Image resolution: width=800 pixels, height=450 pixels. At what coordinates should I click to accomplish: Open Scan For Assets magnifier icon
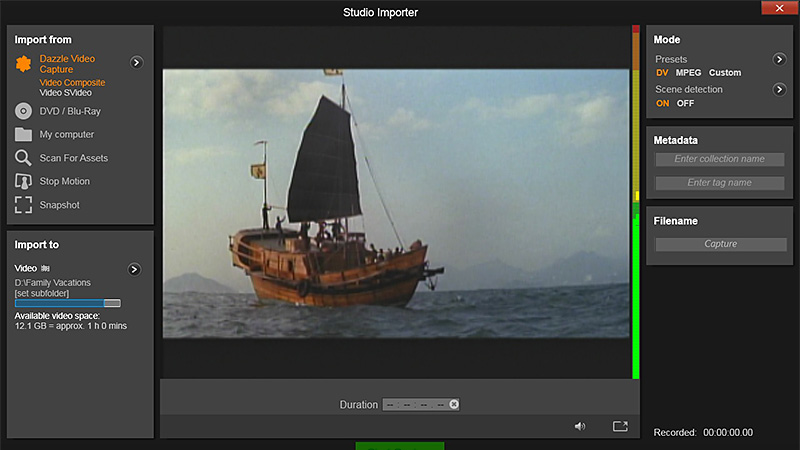point(24,158)
